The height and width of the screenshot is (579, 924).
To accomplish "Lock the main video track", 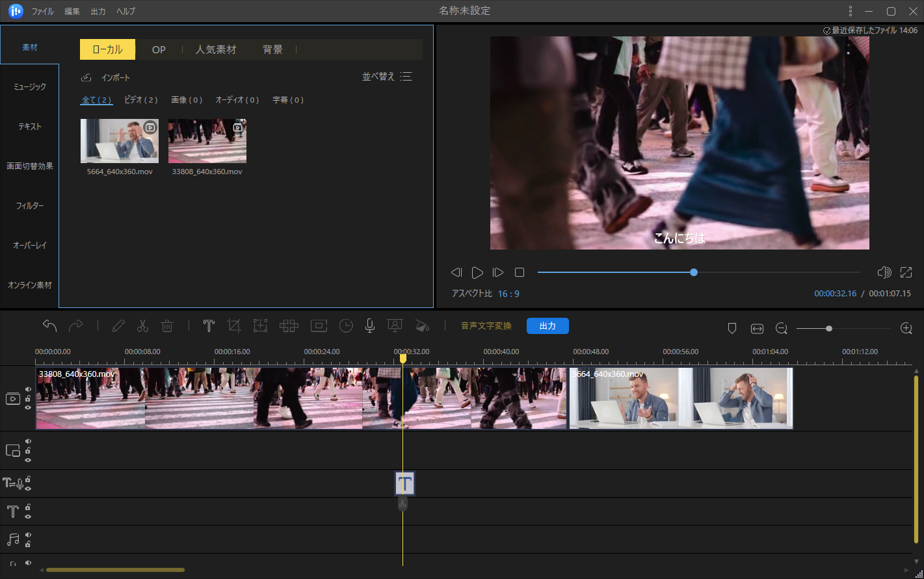I will pyautogui.click(x=28, y=398).
